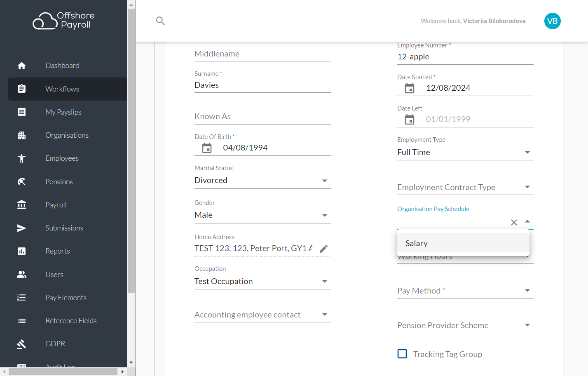Open the Pay Method dropdown
588x376 pixels.
[x=465, y=291]
